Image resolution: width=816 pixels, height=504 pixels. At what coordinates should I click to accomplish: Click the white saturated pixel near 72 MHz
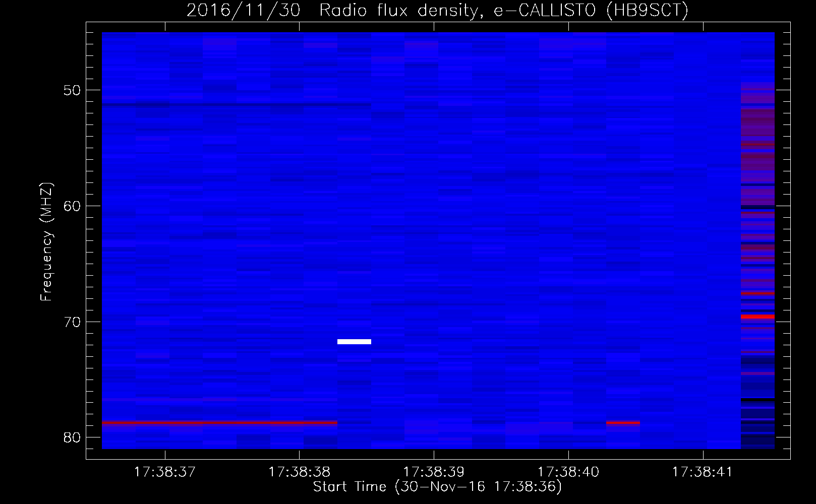click(x=354, y=342)
